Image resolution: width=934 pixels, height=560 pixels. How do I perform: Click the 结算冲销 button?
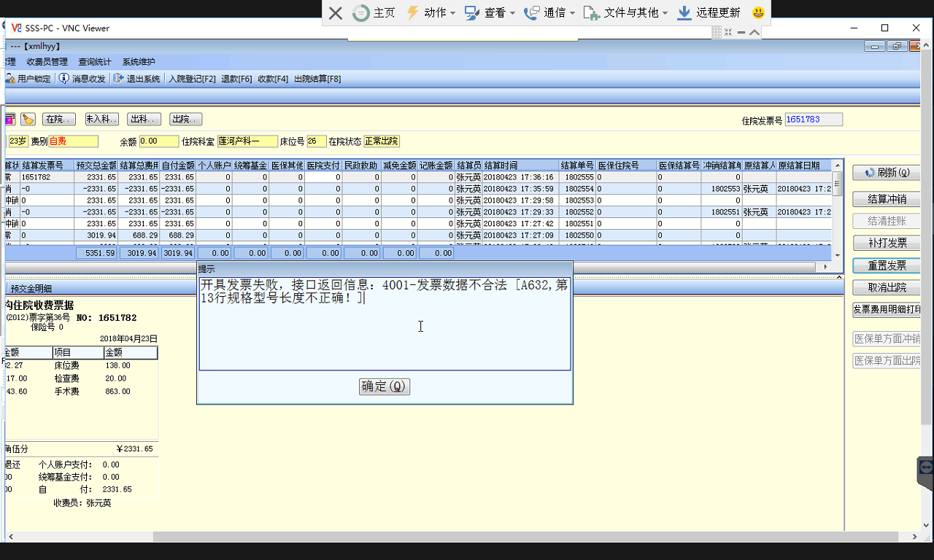[x=887, y=199]
